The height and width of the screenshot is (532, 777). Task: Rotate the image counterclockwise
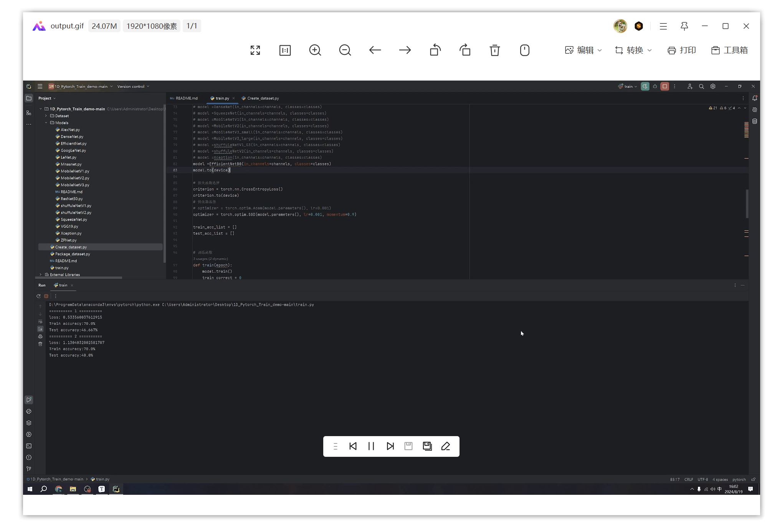click(435, 50)
